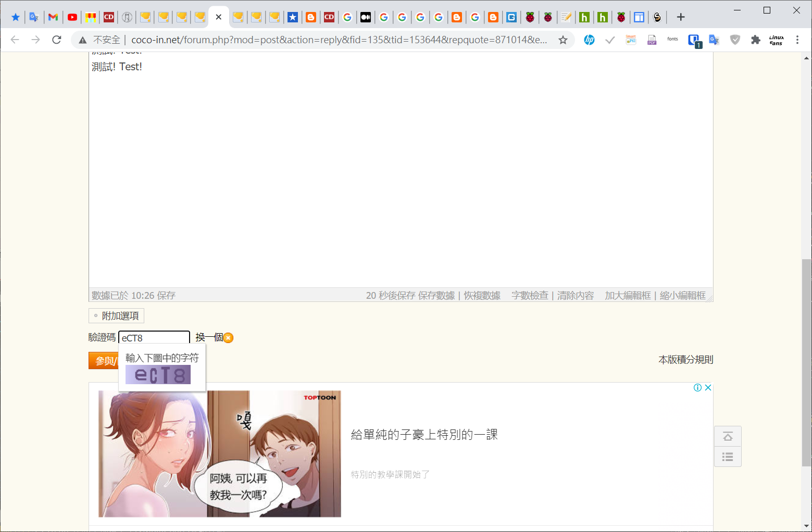Click 加大編輯框 to enlarge editor

628,296
